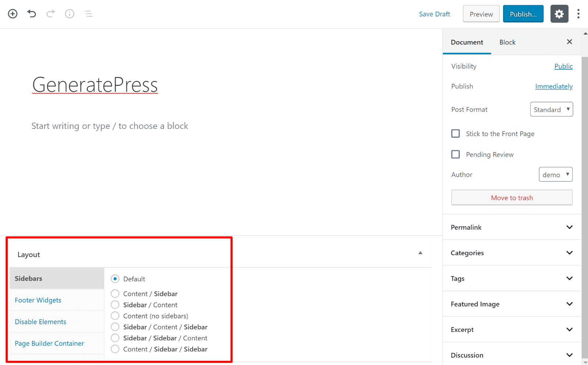Collapse the Layout panel arrow
The width and height of the screenshot is (588, 365).
coord(420,253)
